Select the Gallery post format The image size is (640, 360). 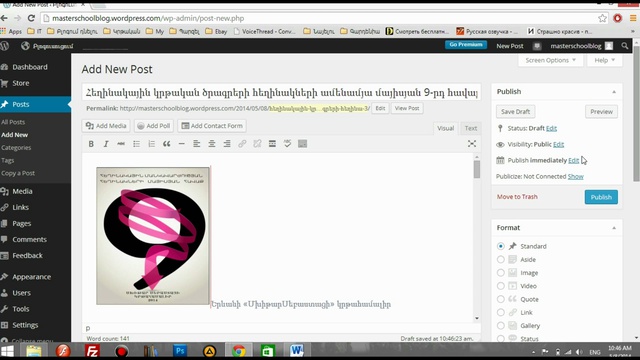[500, 325]
